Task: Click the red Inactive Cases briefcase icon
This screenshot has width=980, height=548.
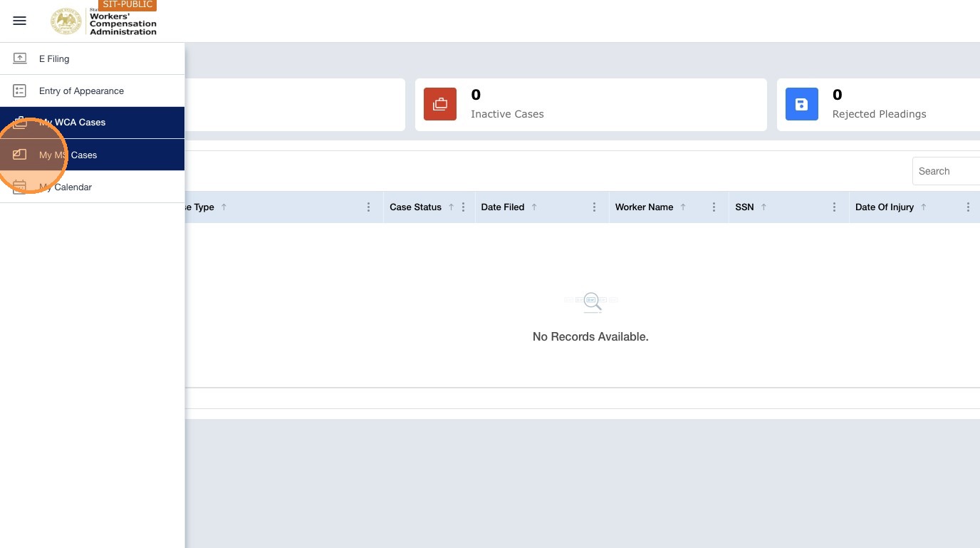Action: (x=440, y=104)
